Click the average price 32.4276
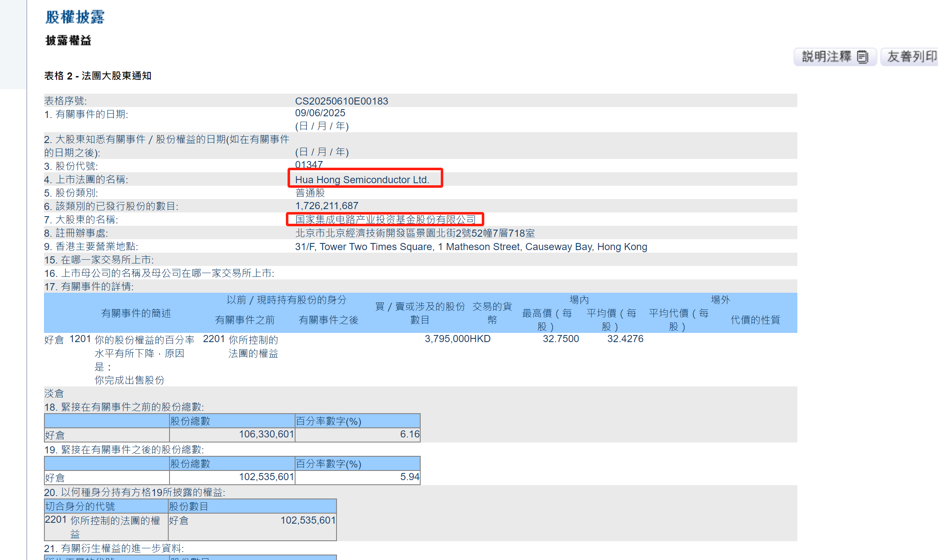938x560 pixels. point(625,339)
